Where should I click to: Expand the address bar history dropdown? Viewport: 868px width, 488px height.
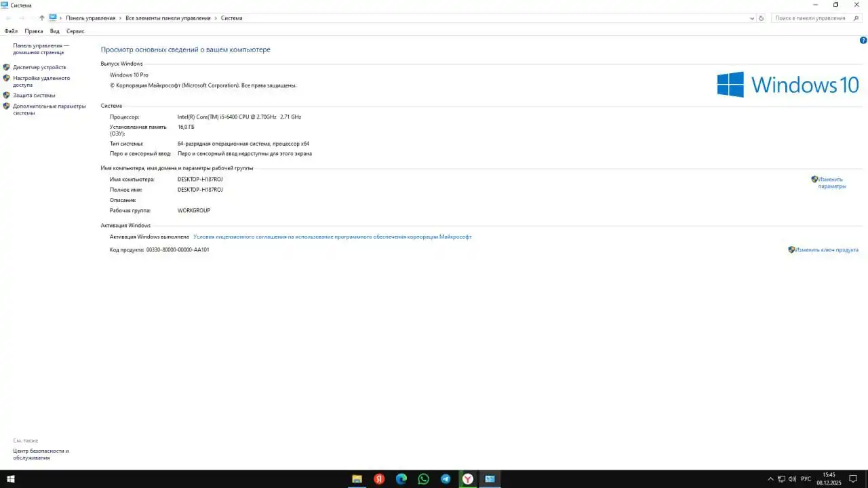click(751, 18)
